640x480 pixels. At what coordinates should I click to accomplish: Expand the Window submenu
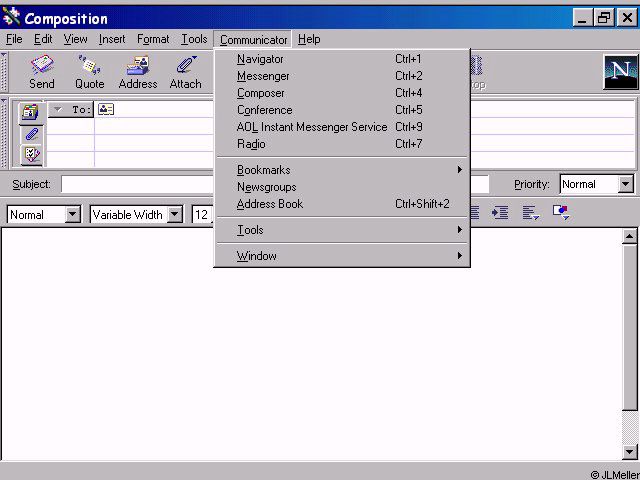[x=342, y=256]
